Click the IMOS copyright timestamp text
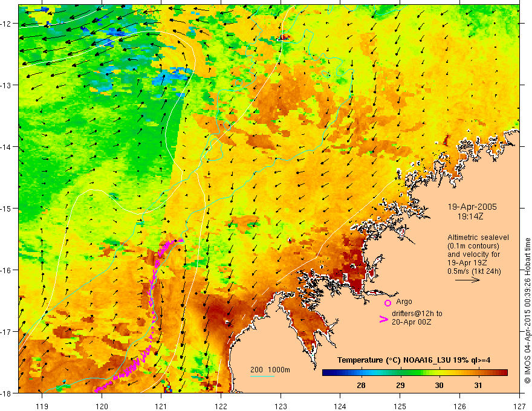 (527, 311)
